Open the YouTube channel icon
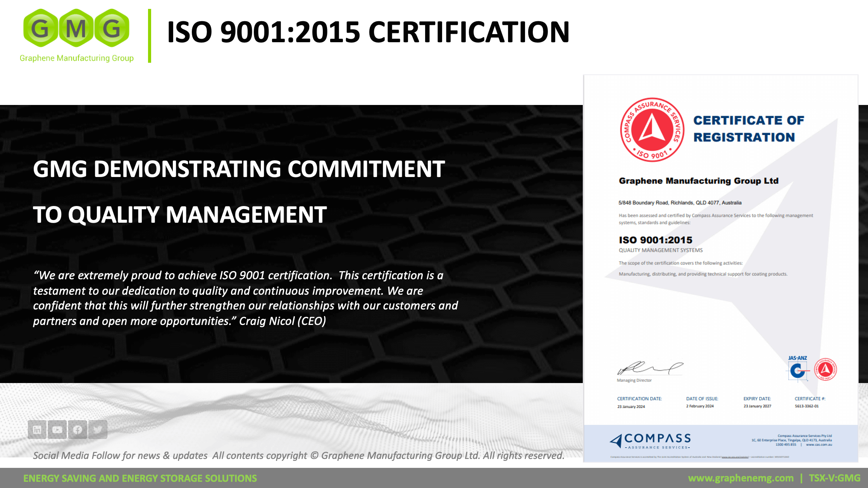Image resolution: width=868 pixels, height=488 pixels. coord(57,429)
